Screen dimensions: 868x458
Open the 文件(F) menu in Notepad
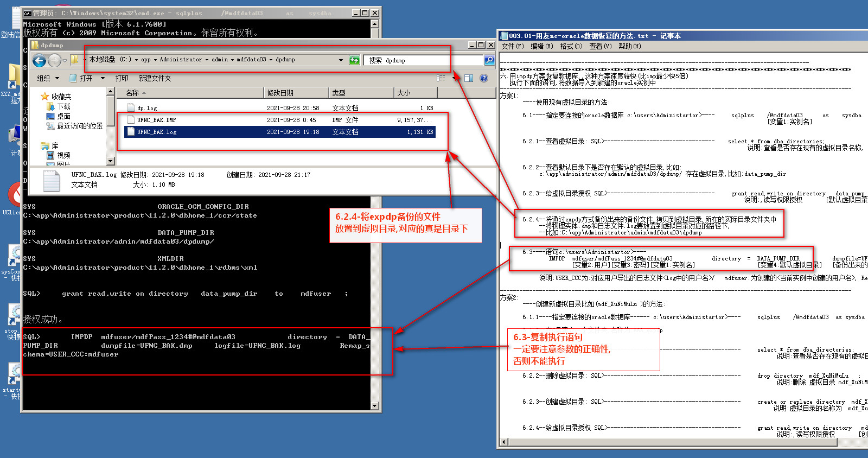point(512,46)
